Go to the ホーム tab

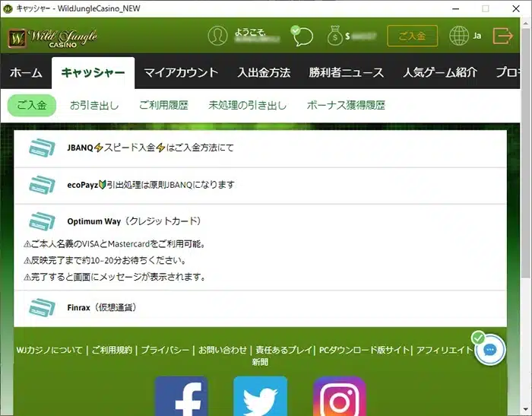26,73
